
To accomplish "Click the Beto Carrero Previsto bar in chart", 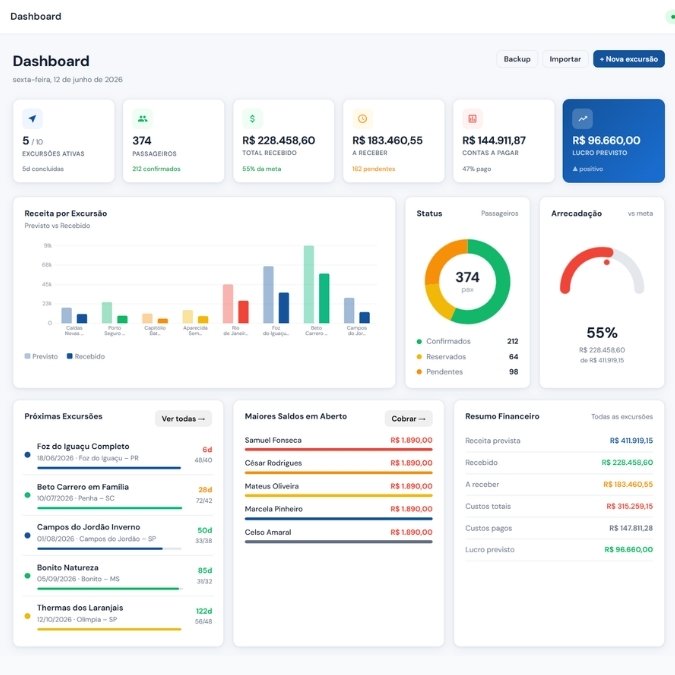I will [x=309, y=284].
